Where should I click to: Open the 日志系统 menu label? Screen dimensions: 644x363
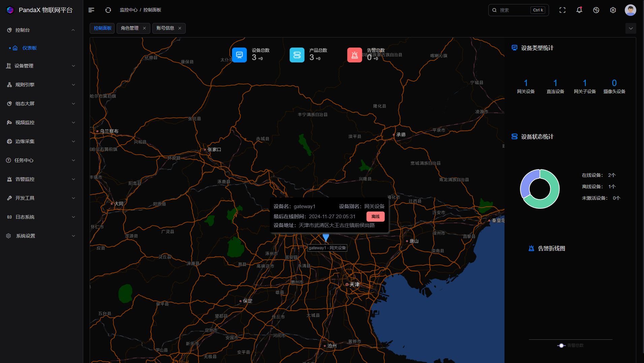click(25, 217)
